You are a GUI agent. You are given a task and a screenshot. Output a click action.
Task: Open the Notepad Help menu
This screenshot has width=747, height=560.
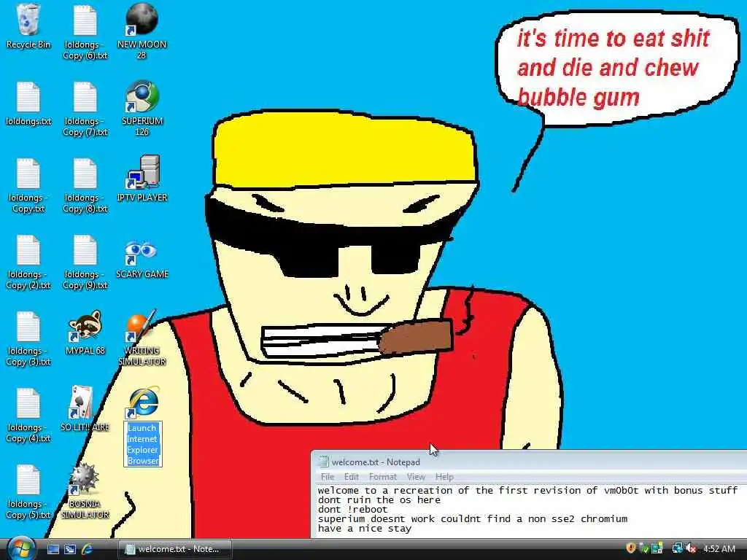[x=444, y=477]
